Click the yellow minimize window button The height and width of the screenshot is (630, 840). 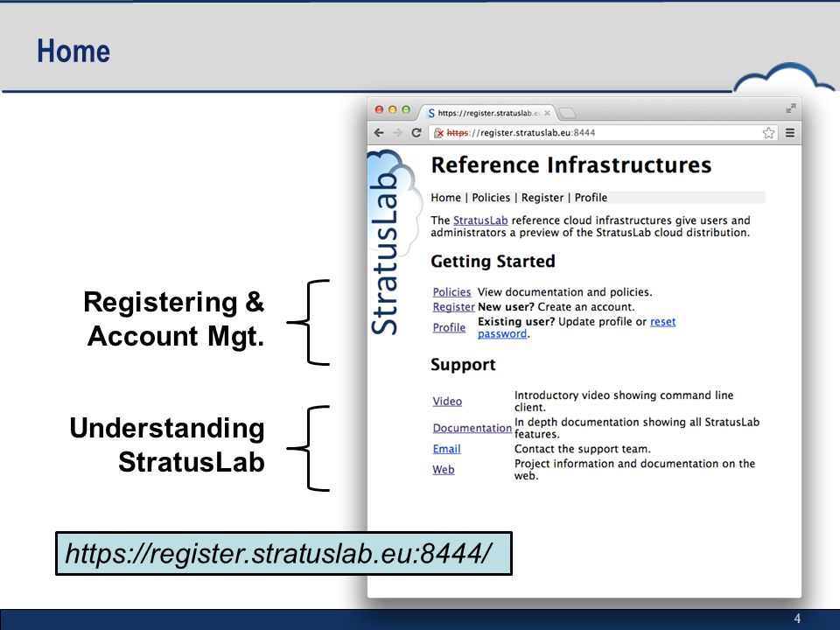click(x=392, y=109)
